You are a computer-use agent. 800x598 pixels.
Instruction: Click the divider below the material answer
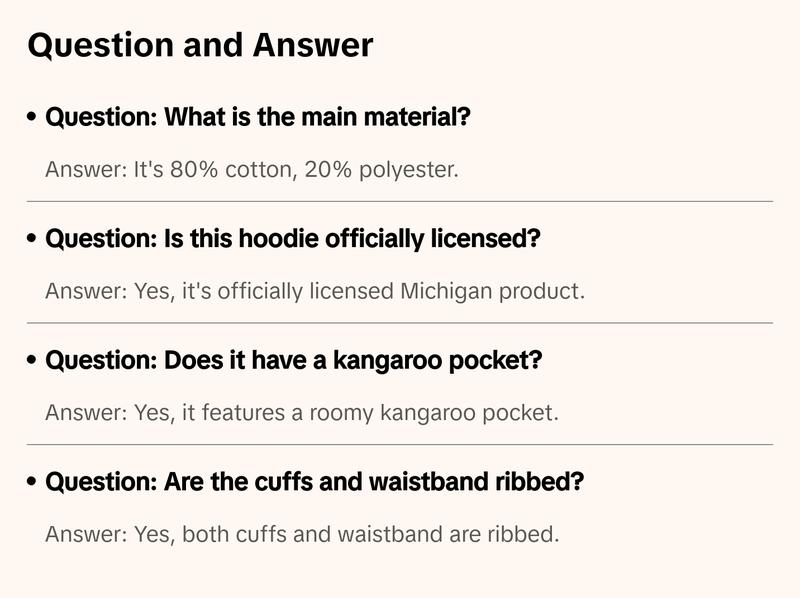click(400, 201)
